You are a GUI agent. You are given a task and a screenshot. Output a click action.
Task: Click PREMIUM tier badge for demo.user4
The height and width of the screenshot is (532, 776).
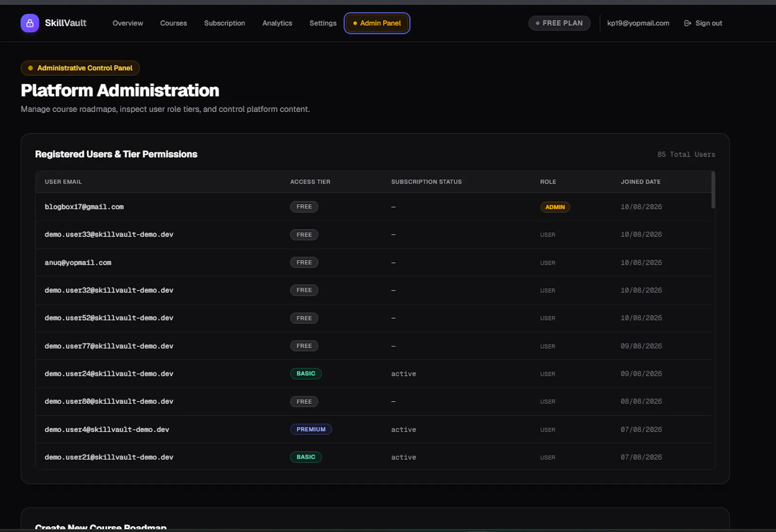(311, 429)
